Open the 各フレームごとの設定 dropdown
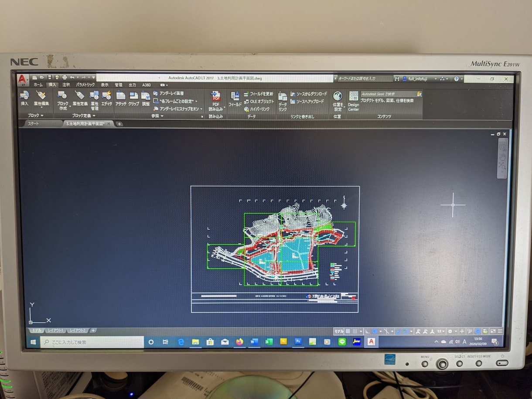 tap(196, 102)
